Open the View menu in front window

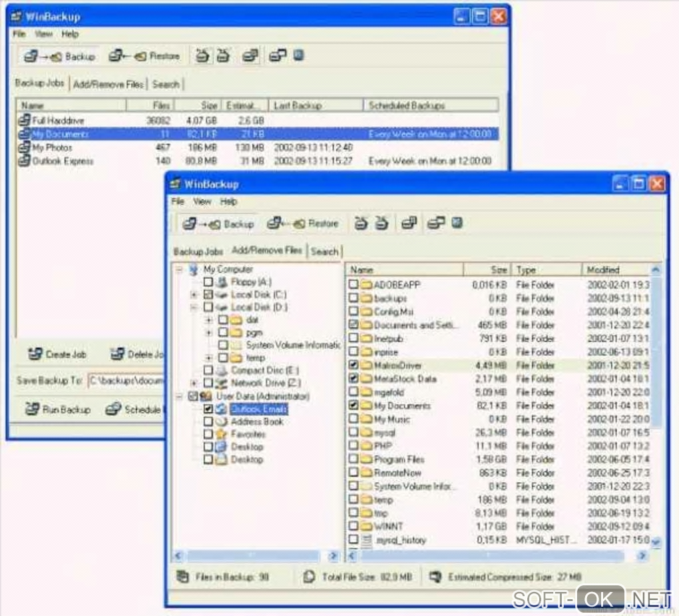pyautogui.click(x=202, y=201)
